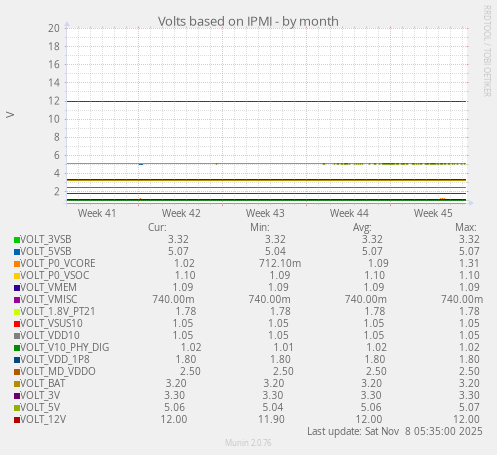This screenshot has width=497, height=455.
Task: Select the VOLT_P0_VSOC legend label
Action: 55,276
